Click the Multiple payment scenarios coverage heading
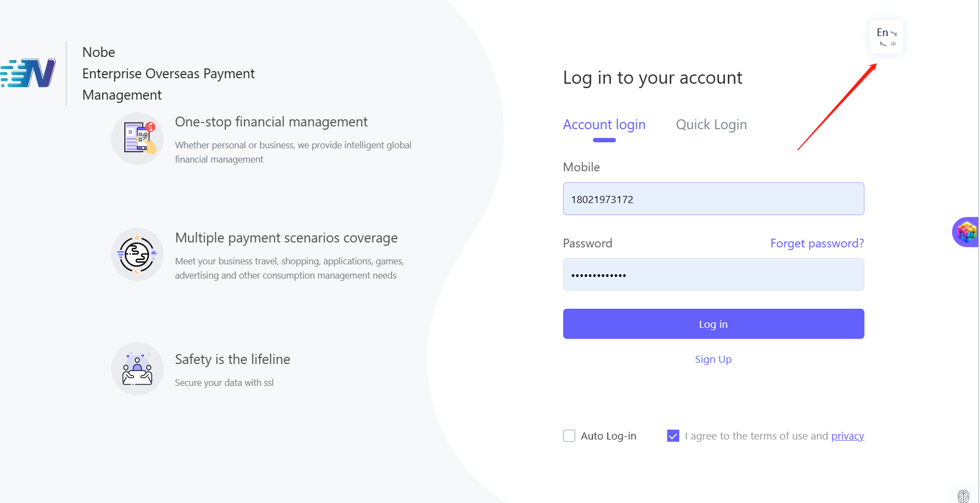 pyautogui.click(x=286, y=238)
